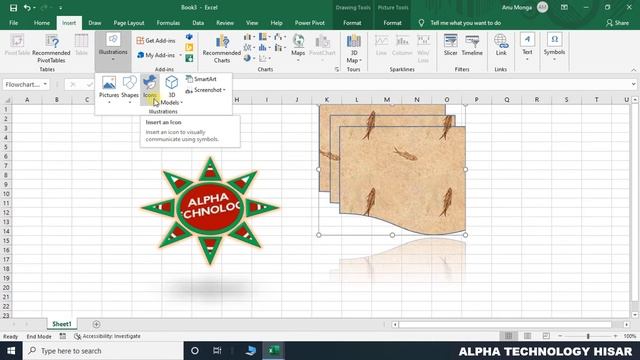Viewport: 640px width, 360px height.
Task: Open the Power Pivot tab
Action: click(310, 23)
